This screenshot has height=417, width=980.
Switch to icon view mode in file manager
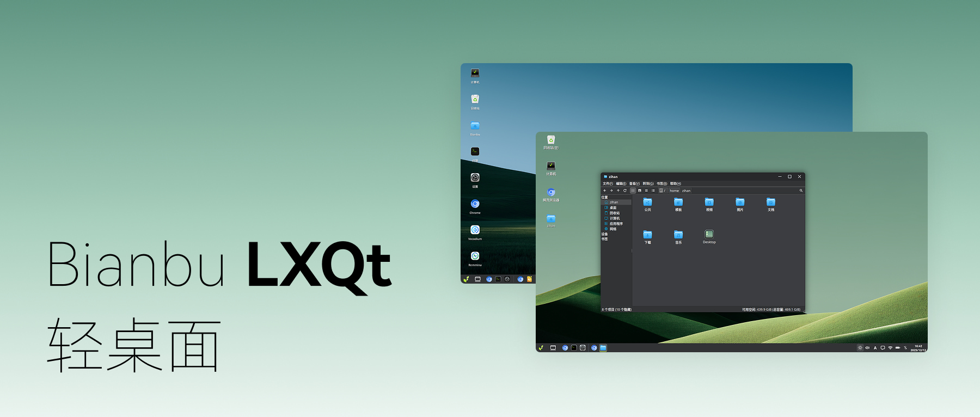(633, 191)
